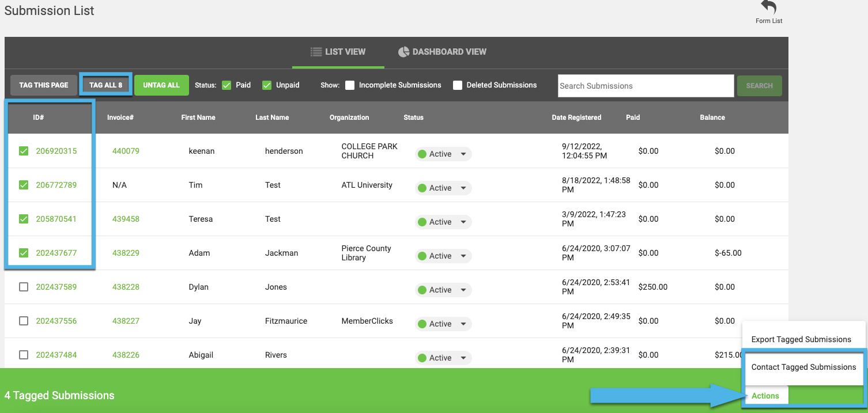Click the TAG ALL 8 button
868x413 pixels.
105,85
